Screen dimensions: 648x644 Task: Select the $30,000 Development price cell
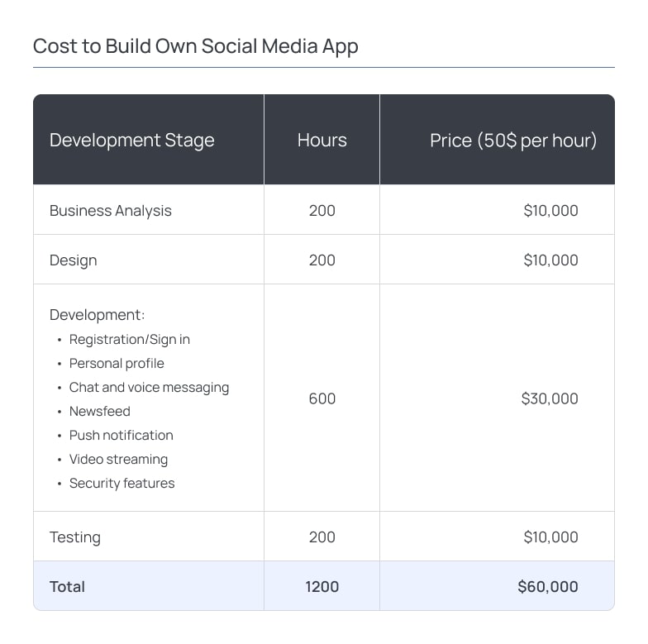pos(550,398)
